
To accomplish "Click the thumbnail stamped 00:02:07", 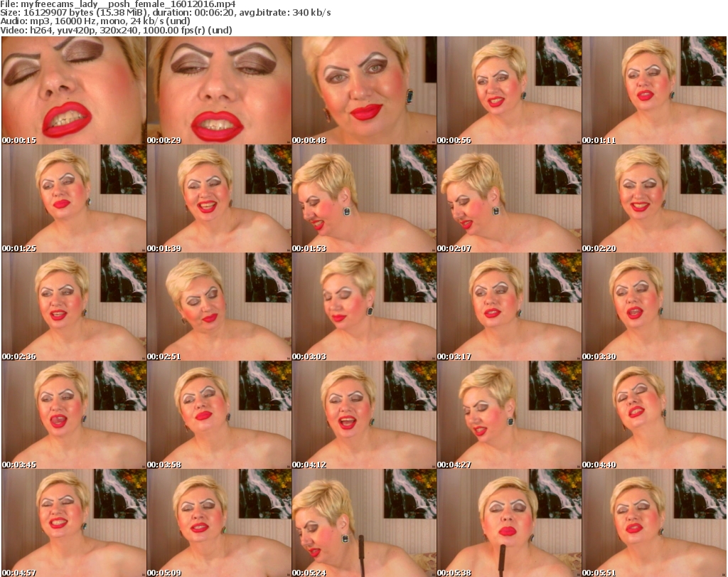I will 509,198.
